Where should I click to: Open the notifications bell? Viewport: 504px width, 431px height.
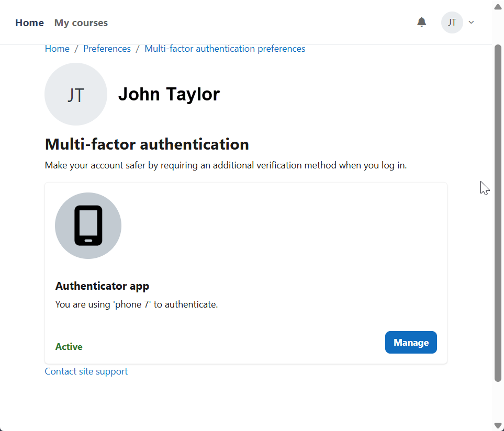click(x=421, y=22)
